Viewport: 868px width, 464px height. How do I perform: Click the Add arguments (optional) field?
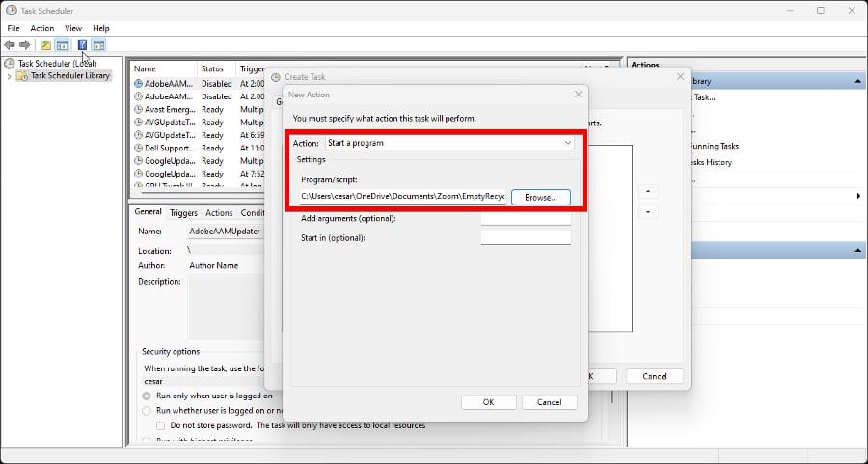526,218
